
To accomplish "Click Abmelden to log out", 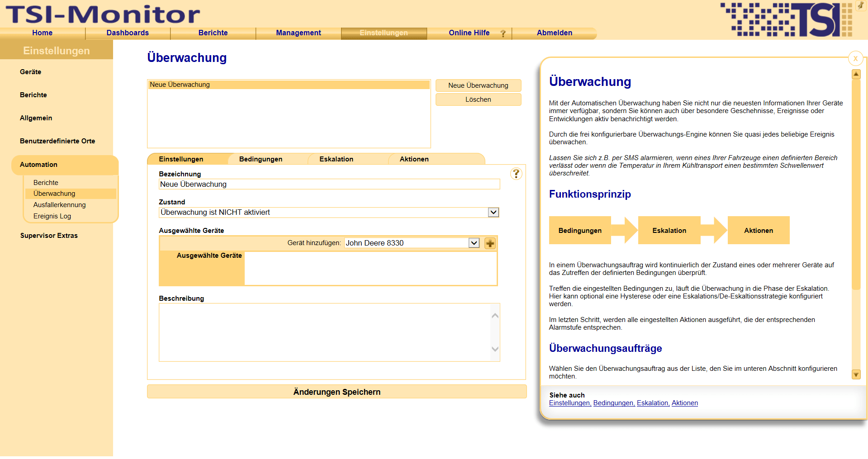I will [x=555, y=33].
